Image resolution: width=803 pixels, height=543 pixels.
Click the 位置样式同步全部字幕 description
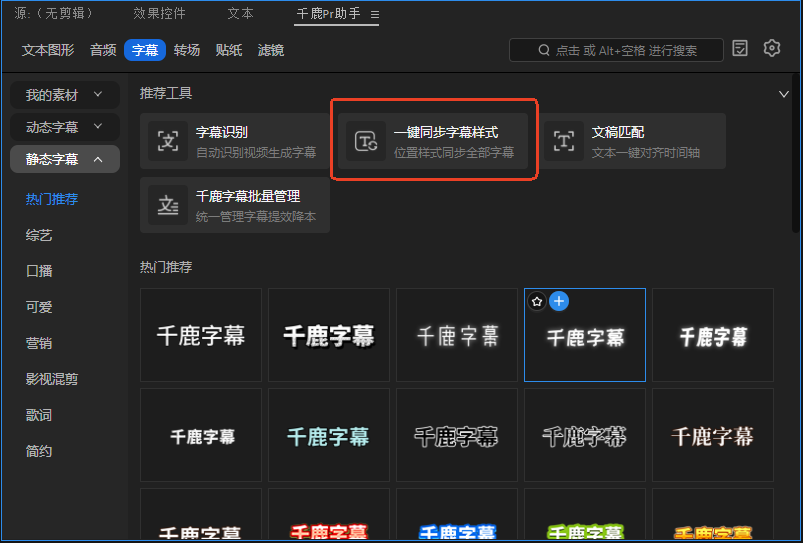454,153
